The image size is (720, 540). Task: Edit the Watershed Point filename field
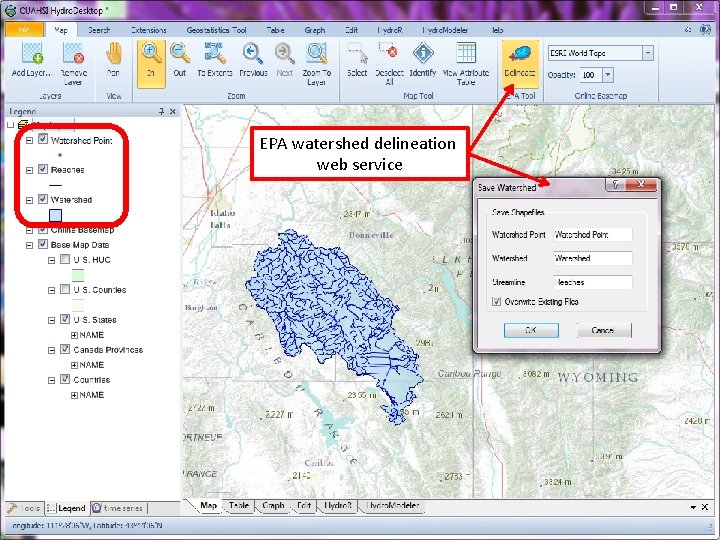tap(592, 235)
